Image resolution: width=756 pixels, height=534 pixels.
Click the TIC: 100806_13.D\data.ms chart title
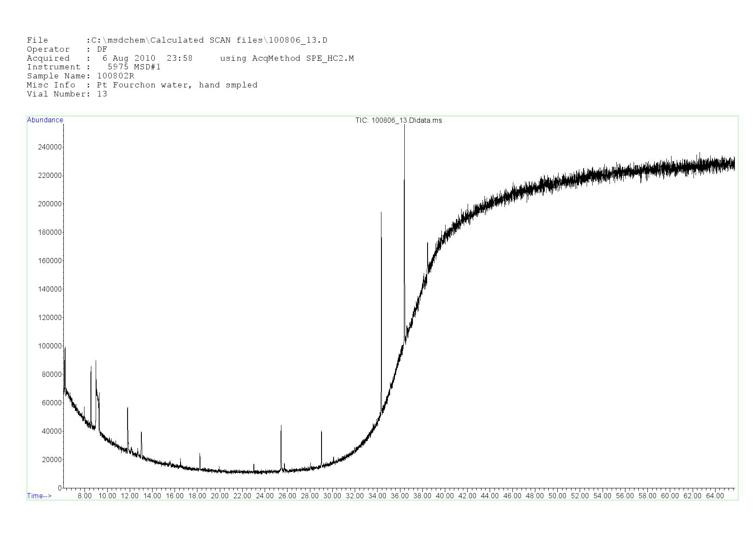[x=398, y=121]
